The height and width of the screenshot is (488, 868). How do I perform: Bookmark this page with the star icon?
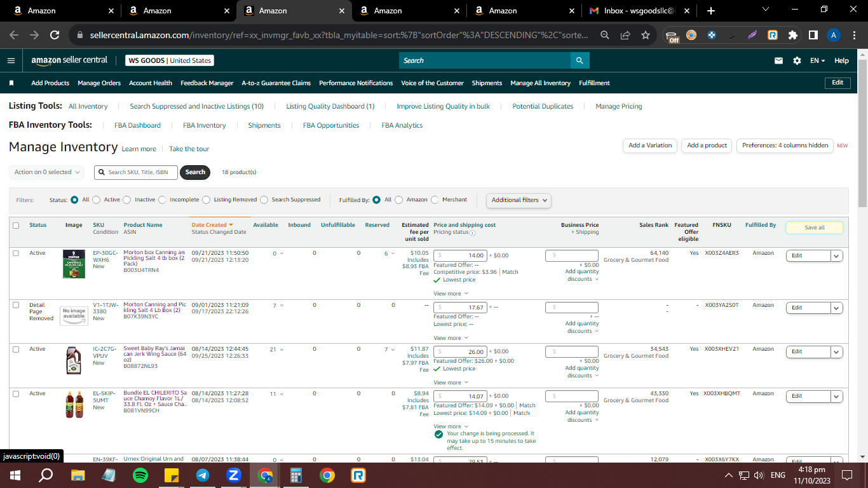pyautogui.click(x=646, y=36)
